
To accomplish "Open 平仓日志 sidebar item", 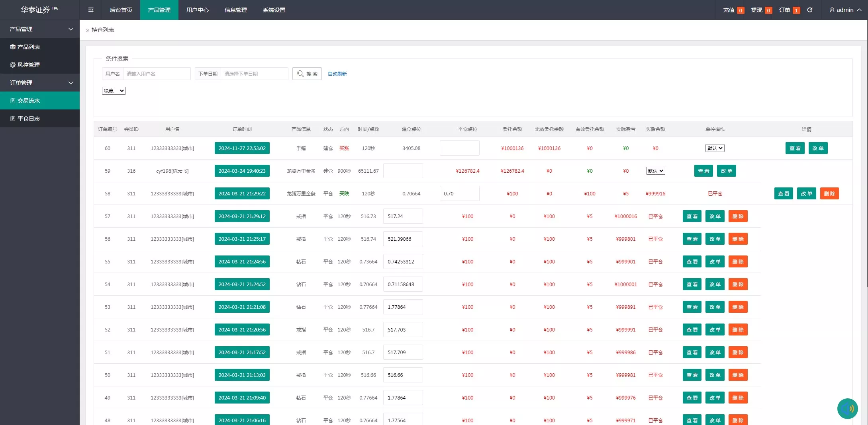I will tap(29, 119).
